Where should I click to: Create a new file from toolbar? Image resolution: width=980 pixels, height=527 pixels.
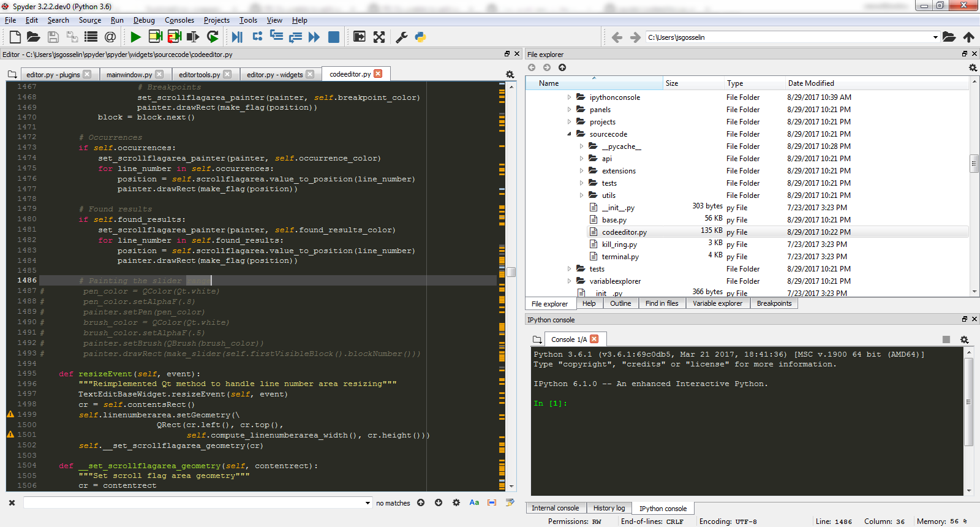[15, 37]
